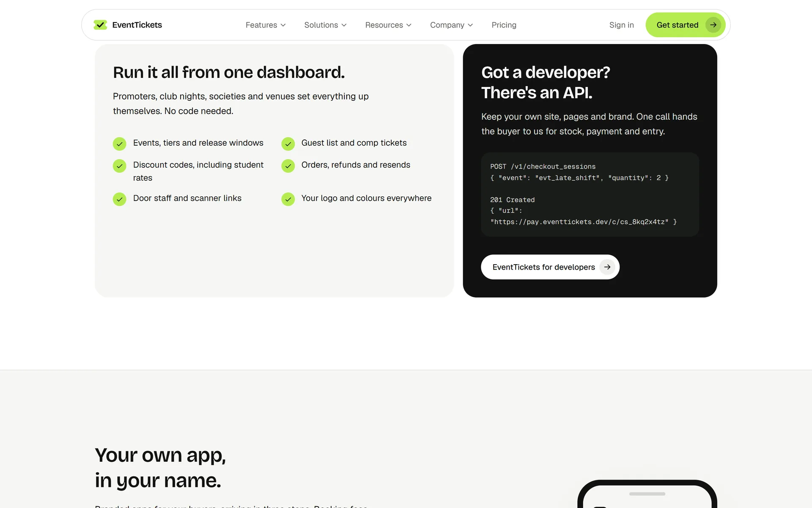
Task: Click Run it all from one dashboard heading
Action: point(229,72)
